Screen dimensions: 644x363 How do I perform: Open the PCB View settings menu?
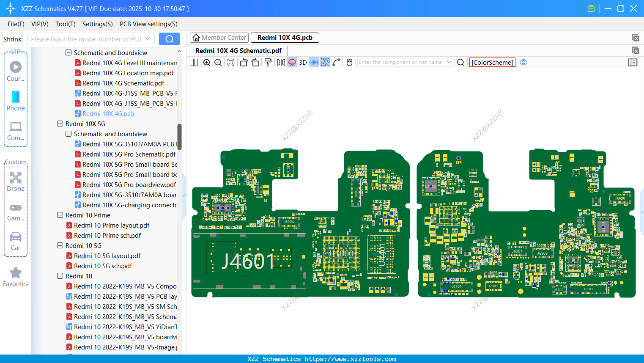[x=148, y=24]
